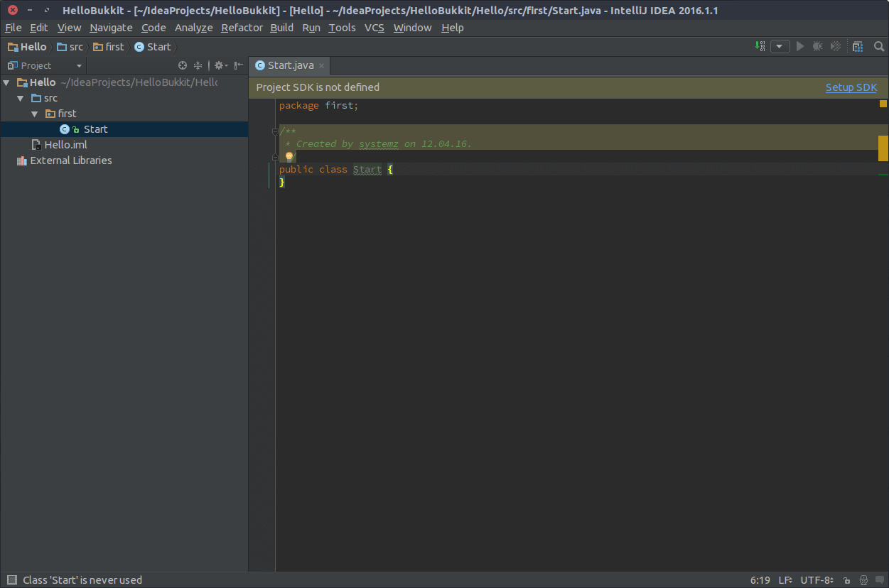Image resolution: width=889 pixels, height=588 pixels.
Task: Collapse the src folder in tree
Action: click(x=21, y=98)
